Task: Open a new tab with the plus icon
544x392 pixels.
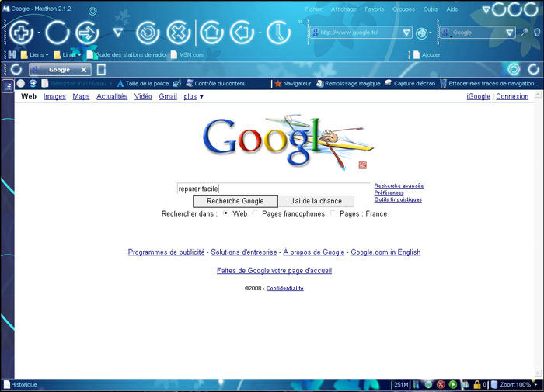Action: point(22,33)
